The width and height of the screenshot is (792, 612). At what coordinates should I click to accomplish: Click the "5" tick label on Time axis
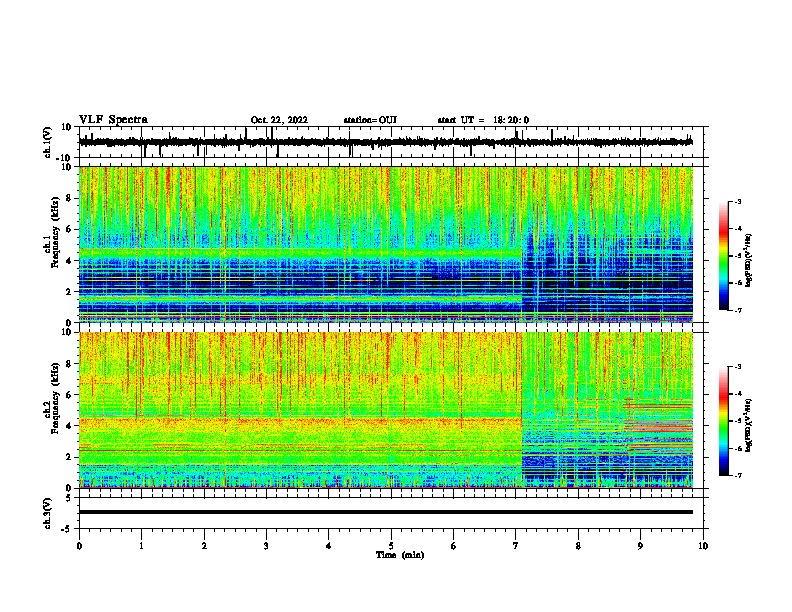pyautogui.click(x=391, y=546)
